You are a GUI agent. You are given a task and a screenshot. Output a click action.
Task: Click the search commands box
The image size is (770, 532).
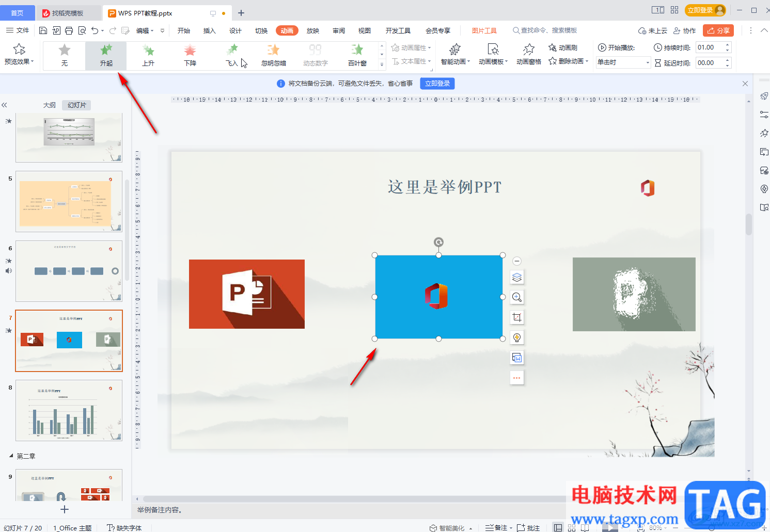click(545, 31)
